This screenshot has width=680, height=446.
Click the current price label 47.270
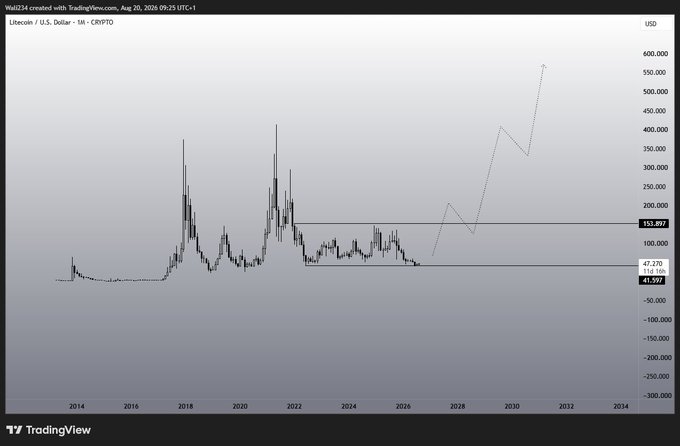pos(652,263)
